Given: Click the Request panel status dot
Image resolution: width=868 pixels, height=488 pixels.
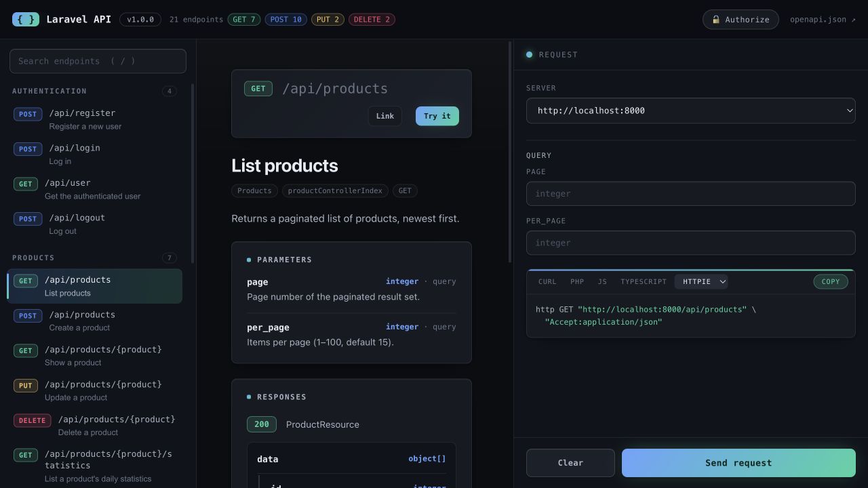Looking at the screenshot, I should click(530, 54).
